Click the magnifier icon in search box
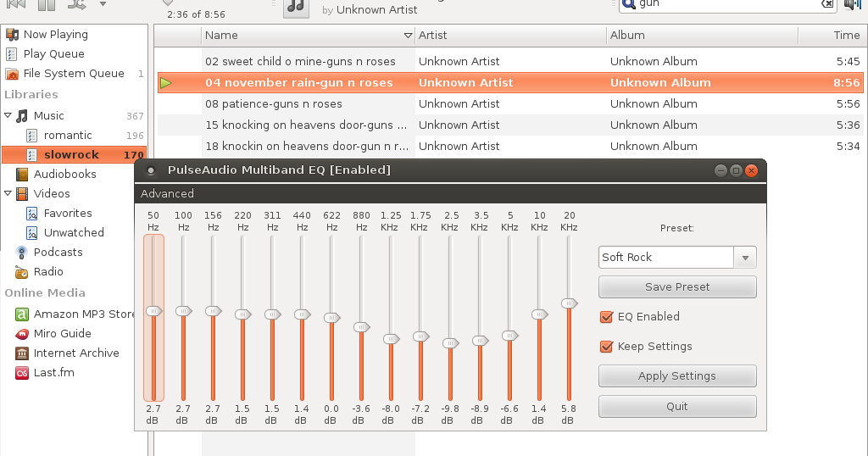The image size is (868, 456). 628,4
